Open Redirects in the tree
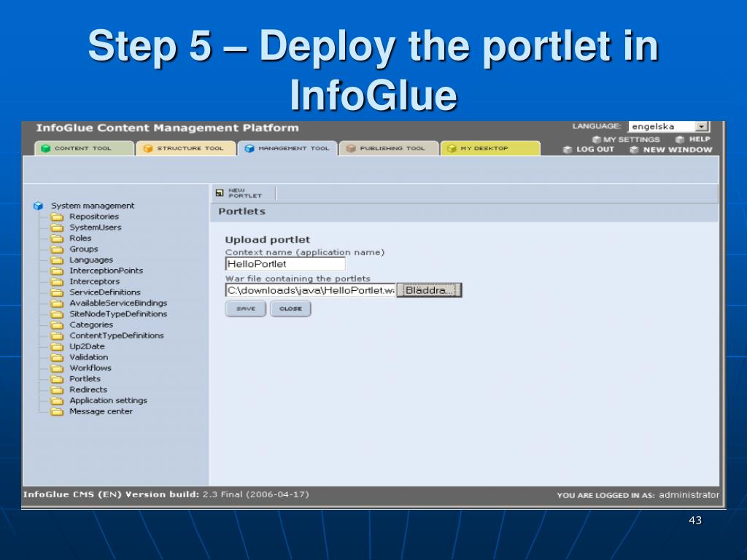Screen dimensions: 747x560 (x=88, y=389)
